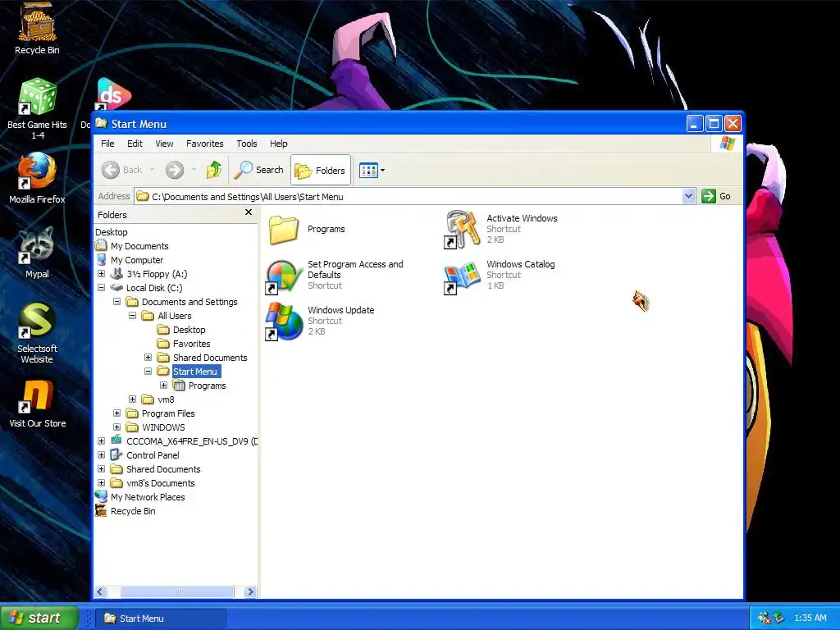Click the folder tree scroll right arrow
The width and height of the screenshot is (840, 630).
point(250,591)
